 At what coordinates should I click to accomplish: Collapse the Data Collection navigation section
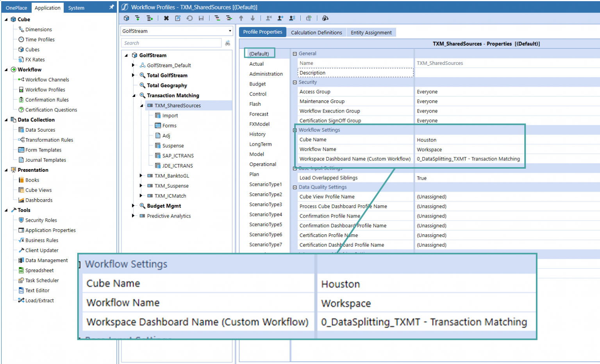pyautogui.click(x=6, y=120)
